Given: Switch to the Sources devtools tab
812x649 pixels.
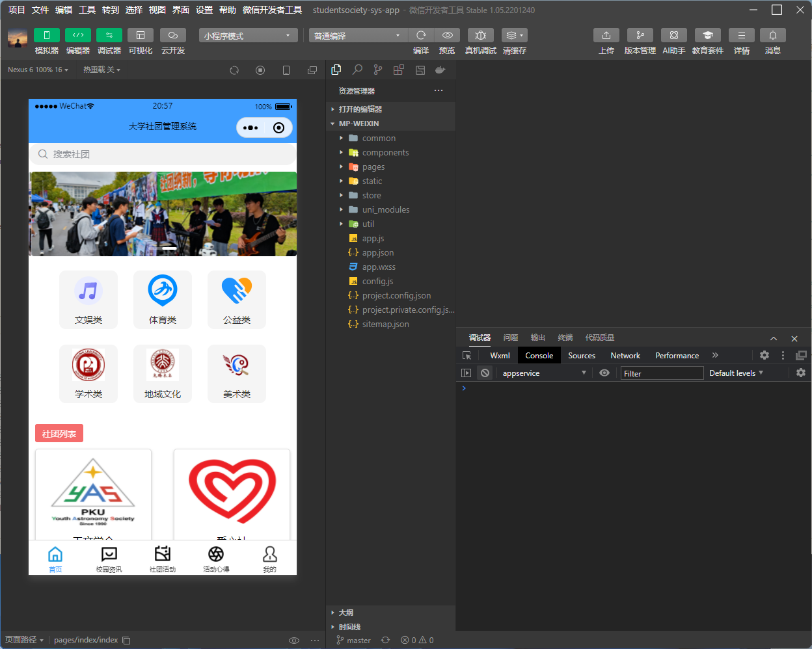Looking at the screenshot, I should click(582, 355).
